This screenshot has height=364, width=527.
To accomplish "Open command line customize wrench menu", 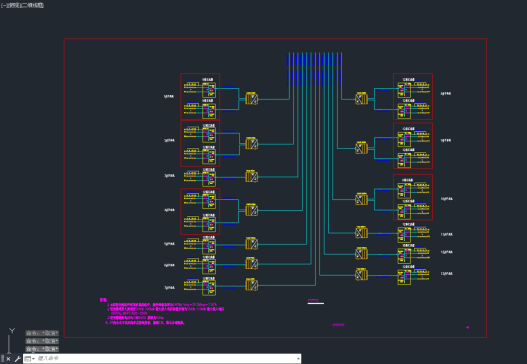I will (17, 359).
